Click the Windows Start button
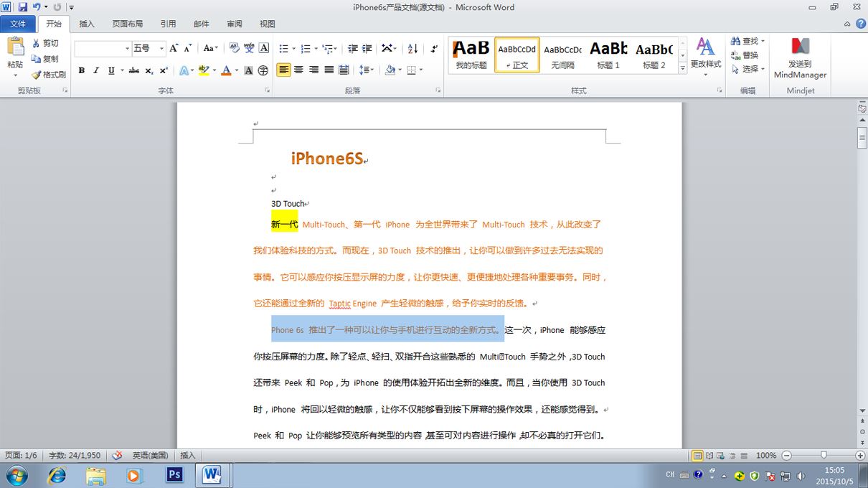868x488 pixels. (16, 475)
